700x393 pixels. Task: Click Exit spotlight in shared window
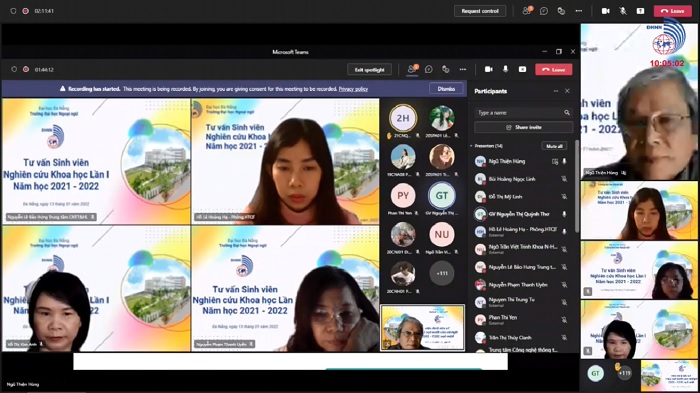369,70
